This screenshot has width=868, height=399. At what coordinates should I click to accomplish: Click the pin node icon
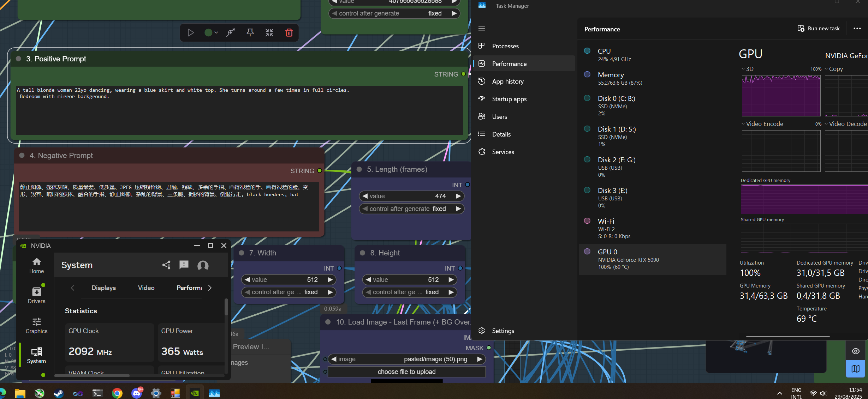250,33
